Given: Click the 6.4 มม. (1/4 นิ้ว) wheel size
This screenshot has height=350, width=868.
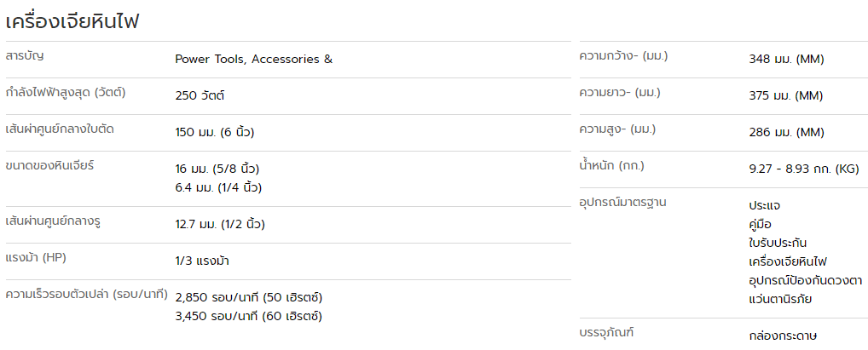Looking at the screenshot, I should [218, 187].
